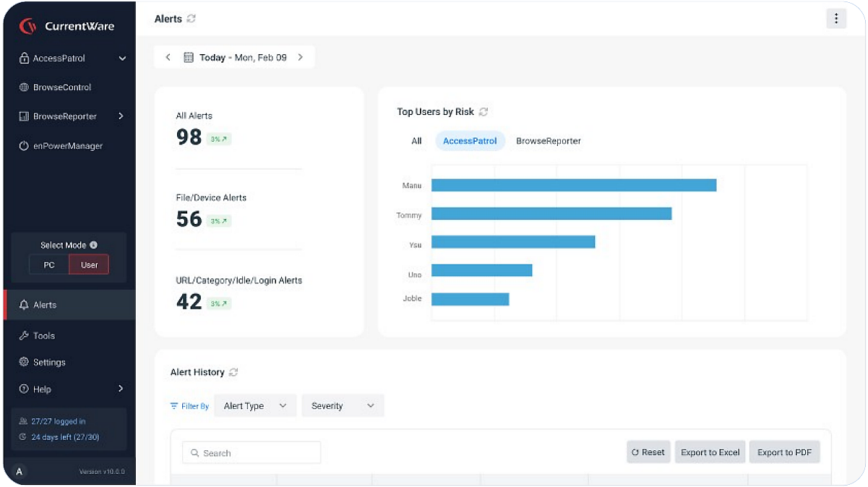Click Export to PDF

[x=784, y=452]
